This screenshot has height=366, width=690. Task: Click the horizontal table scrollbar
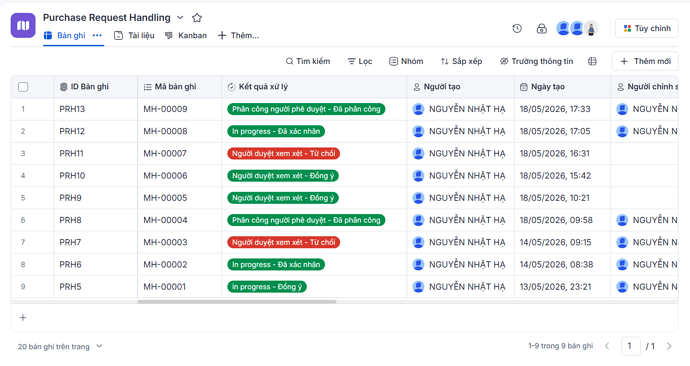tap(237, 302)
